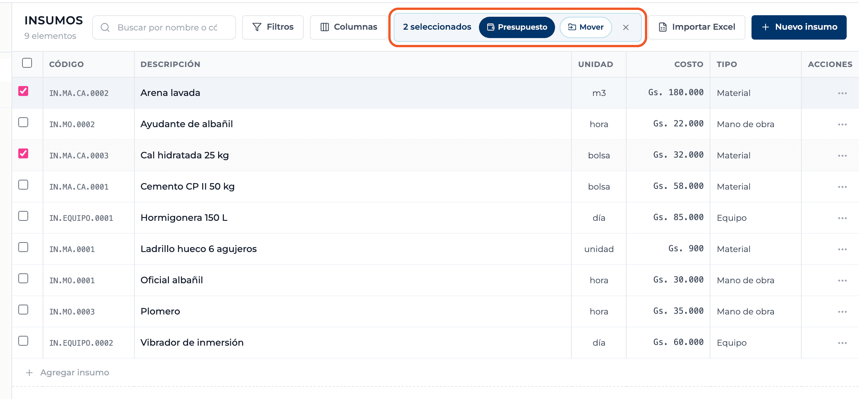Open actions menu for Vibrador de inmersión
This screenshot has height=399, width=868.
point(842,343)
